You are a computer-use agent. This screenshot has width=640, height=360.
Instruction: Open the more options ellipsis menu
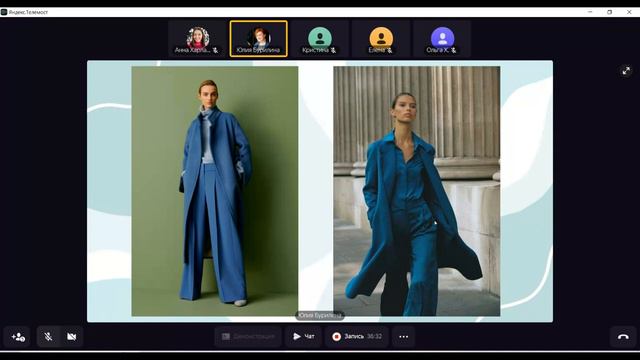404,337
